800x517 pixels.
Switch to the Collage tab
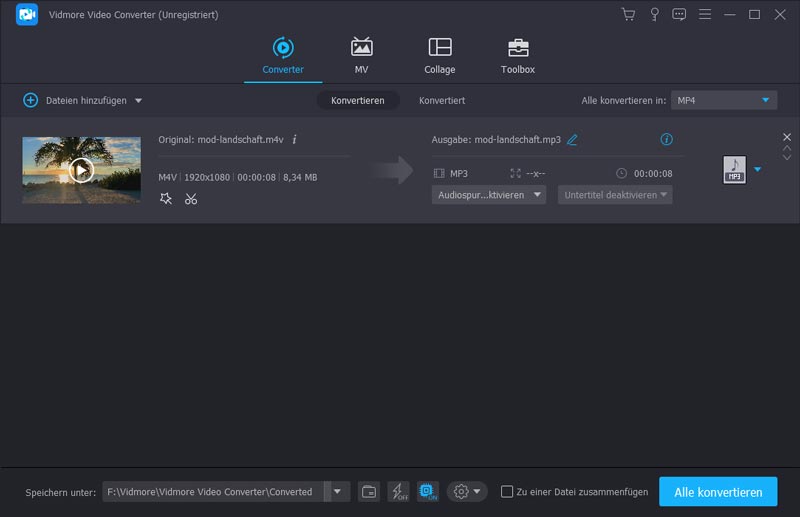pos(439,56)
